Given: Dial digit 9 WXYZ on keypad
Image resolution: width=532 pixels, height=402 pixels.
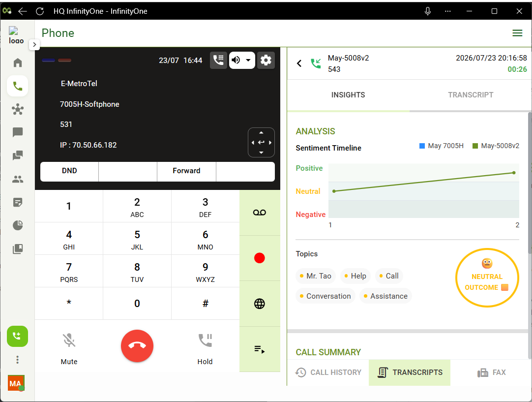Looking at the screenshot, I should [x=205, y=271].
